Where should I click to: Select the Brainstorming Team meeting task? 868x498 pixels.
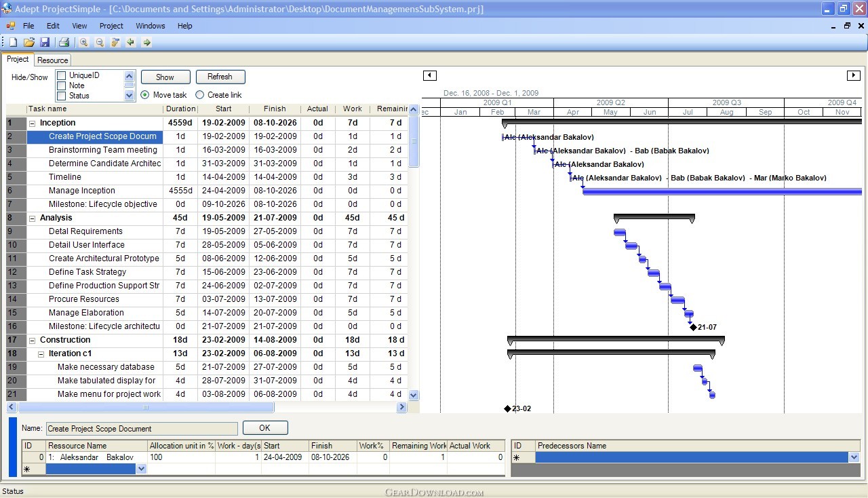tap(95, 151)
